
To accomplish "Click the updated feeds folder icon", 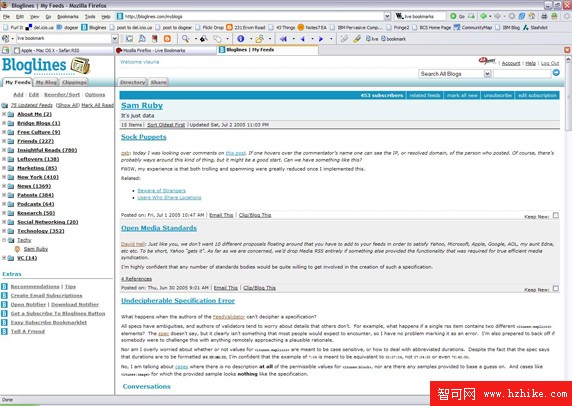I will click(4, 105).
